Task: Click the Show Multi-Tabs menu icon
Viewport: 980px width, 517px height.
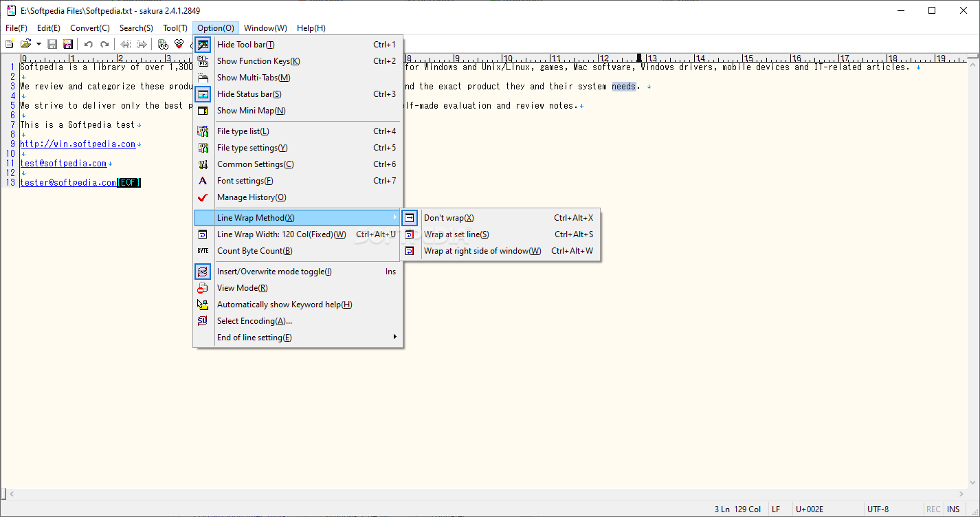Action: click(203, 78)
